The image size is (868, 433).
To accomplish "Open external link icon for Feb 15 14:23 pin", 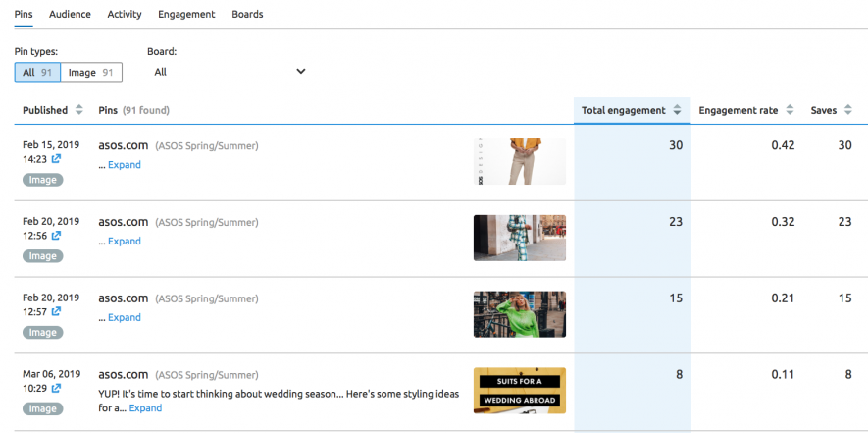I will 56,158.
